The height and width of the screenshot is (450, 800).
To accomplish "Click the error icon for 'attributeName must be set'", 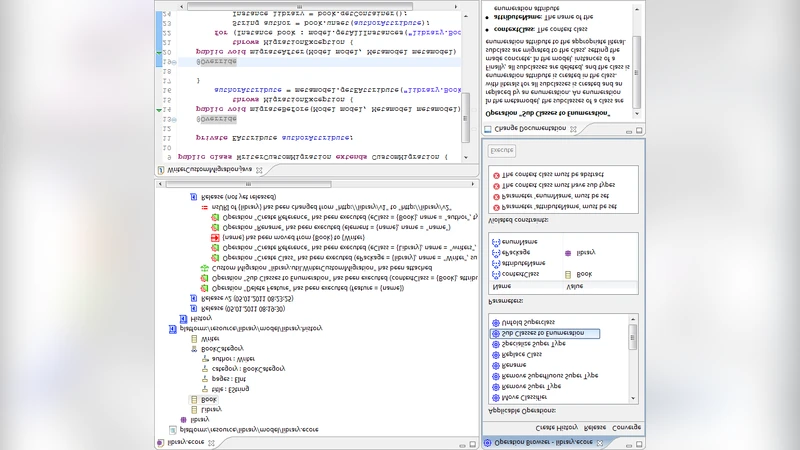I will point(496,207).
